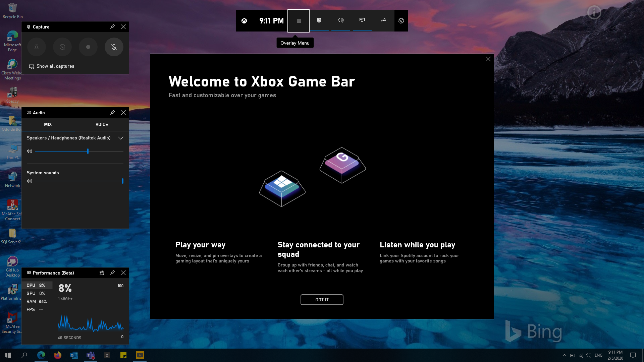Open Outlook from the taskbar
This screenshot has width=644, height=362.
click(x=74, y=355)
